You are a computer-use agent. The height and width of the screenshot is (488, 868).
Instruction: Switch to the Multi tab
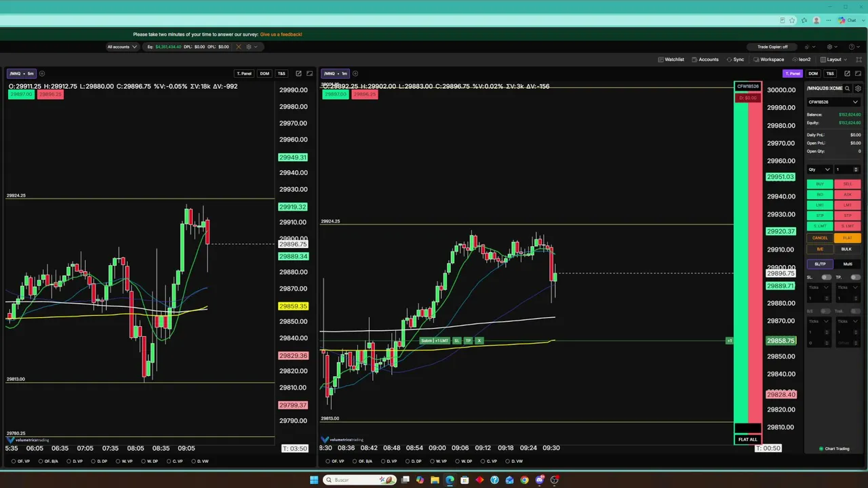click(x=848, y=264)
